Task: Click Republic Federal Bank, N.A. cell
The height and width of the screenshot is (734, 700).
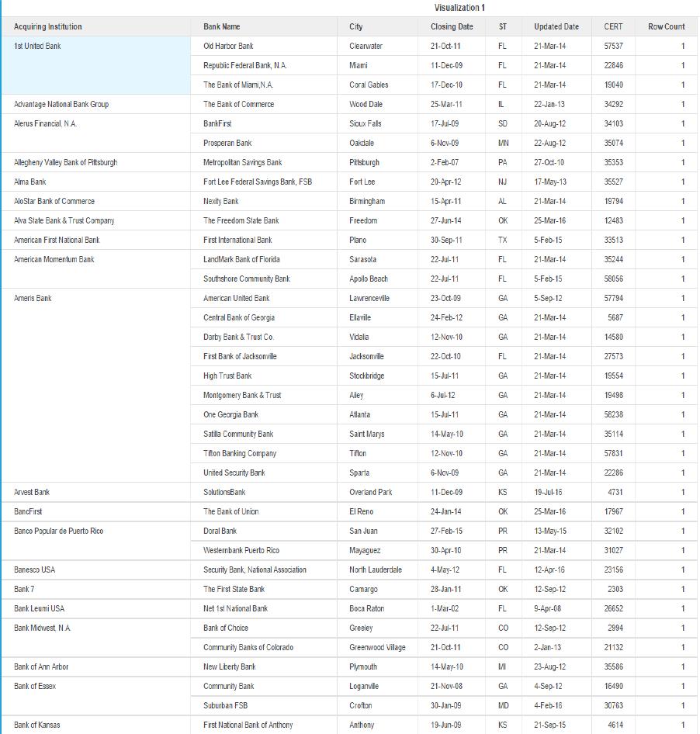Action: 264,65
